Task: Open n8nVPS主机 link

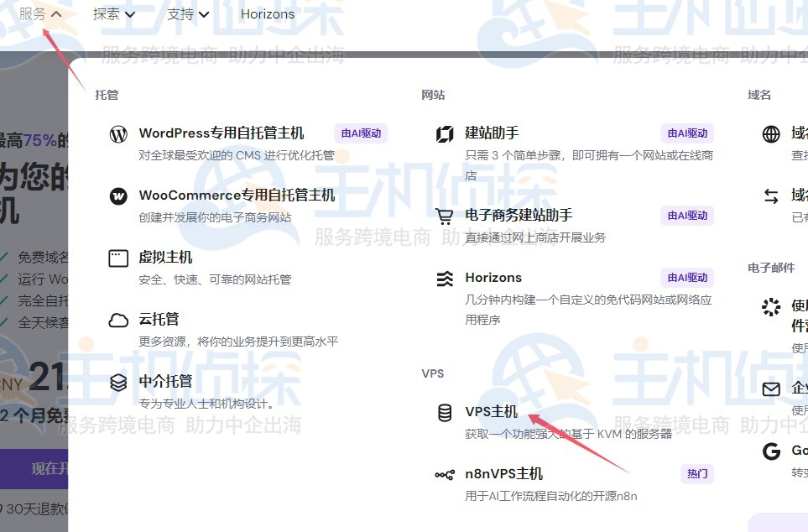Action: [503, 473]
